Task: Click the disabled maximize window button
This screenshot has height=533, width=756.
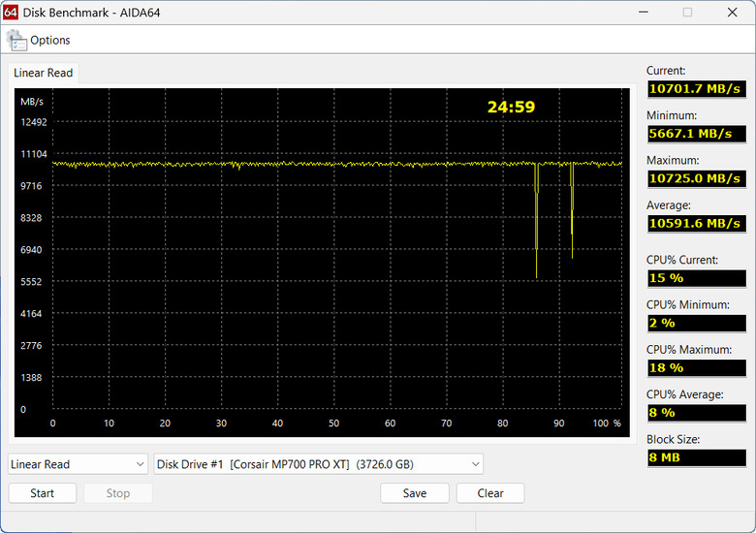Action: click(687, 12)
